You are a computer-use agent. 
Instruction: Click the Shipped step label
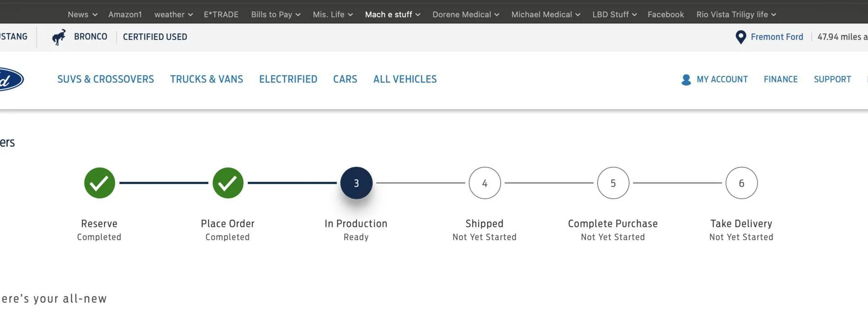point(485,224)
